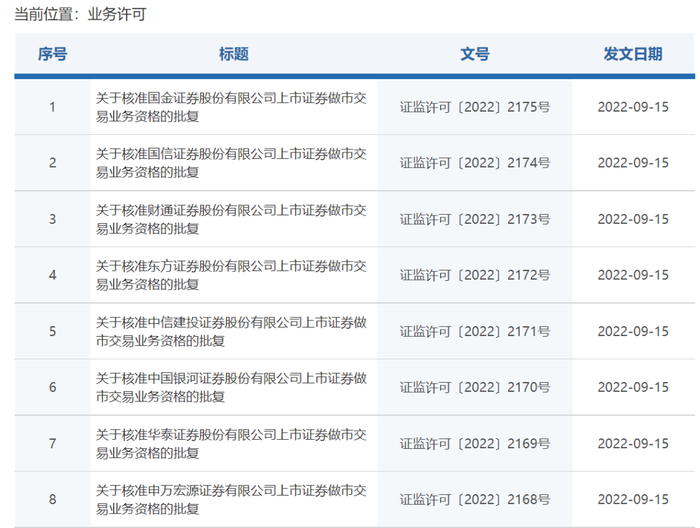Screen dimensions: 700x528
Task: Click the date in the 国金证券 row
Action: tap(633, 107)
